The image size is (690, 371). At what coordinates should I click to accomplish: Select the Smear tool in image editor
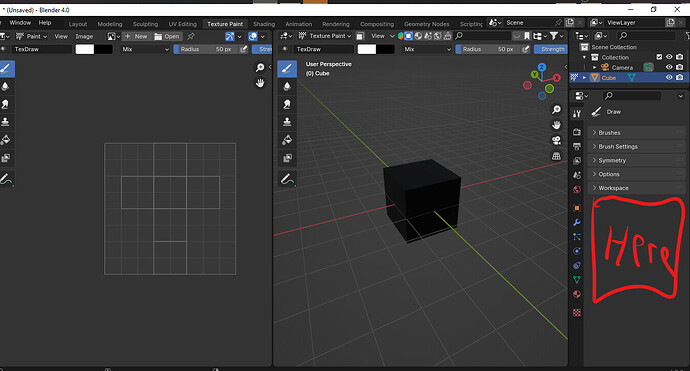click(6, 104)
